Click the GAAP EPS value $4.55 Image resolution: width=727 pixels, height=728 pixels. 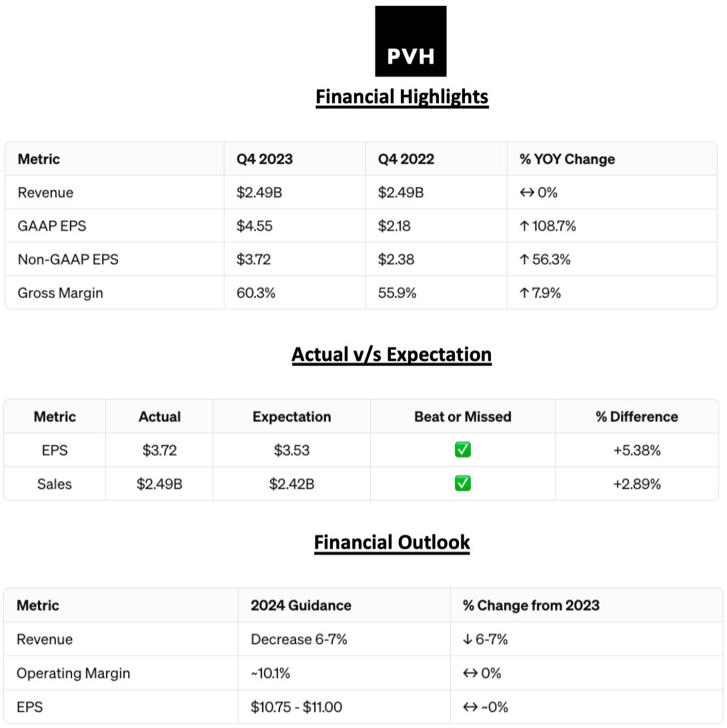254,227
